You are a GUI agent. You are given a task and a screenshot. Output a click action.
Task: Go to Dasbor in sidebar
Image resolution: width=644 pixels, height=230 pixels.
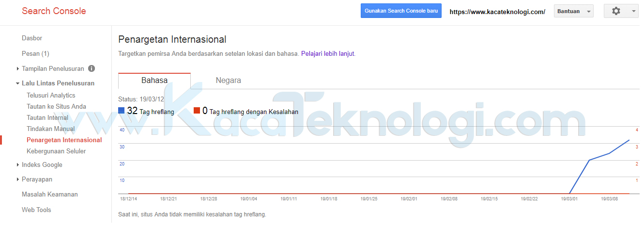tap(32, 38)
